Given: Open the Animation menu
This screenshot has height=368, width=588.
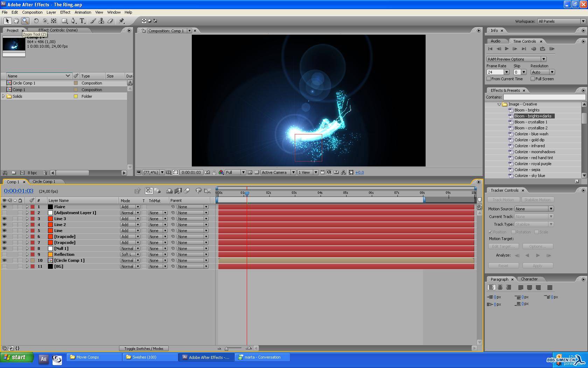Looking at the screenshot, I should (83, 12).
